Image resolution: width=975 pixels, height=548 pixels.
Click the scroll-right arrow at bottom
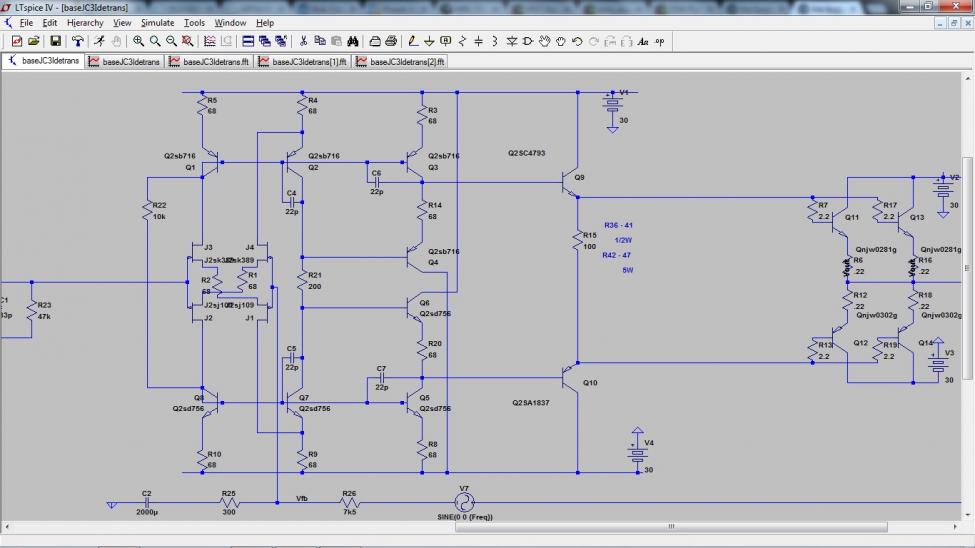pyautogui.click(x=956, y=527)
